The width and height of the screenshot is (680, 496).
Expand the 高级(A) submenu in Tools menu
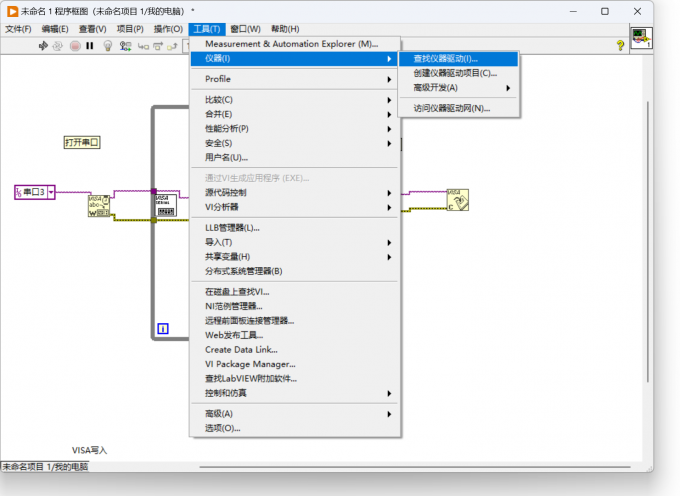tap(294, 414)
